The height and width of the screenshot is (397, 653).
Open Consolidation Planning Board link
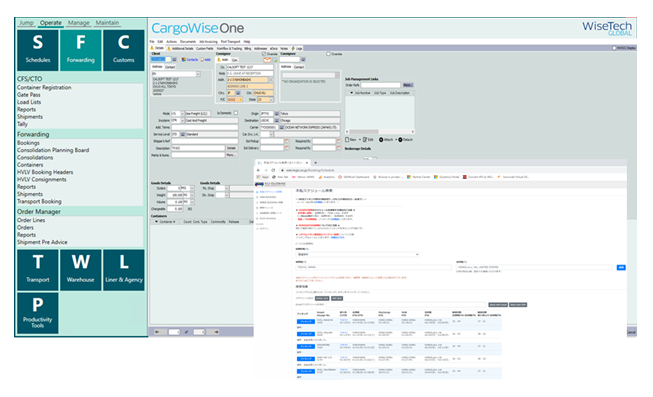(53, 150)
